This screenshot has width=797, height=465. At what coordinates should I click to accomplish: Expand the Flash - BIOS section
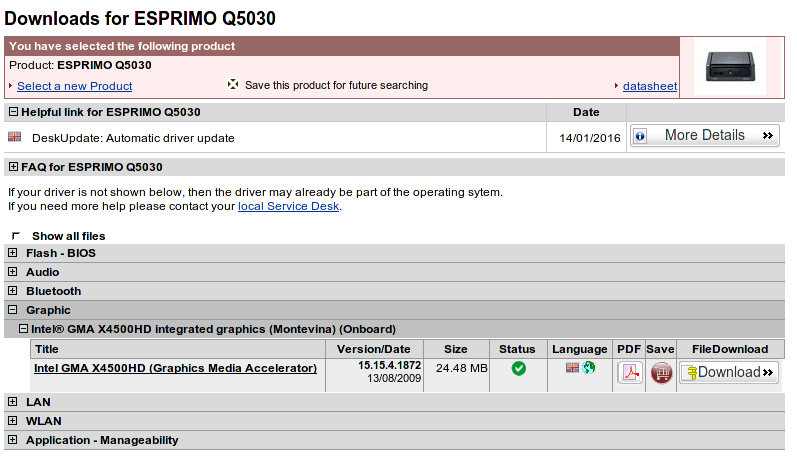coord(13,253)
